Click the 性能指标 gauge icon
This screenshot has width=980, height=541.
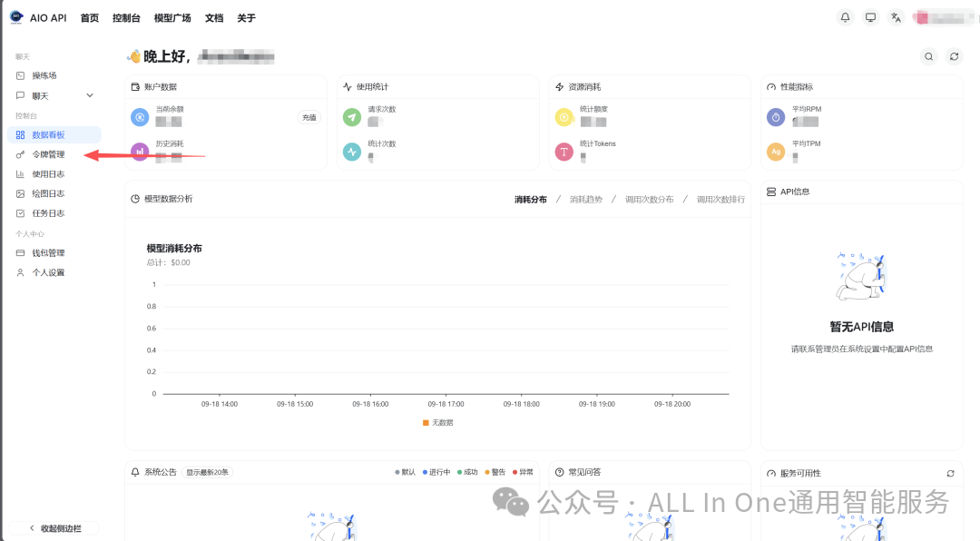(x=771, y=87)
